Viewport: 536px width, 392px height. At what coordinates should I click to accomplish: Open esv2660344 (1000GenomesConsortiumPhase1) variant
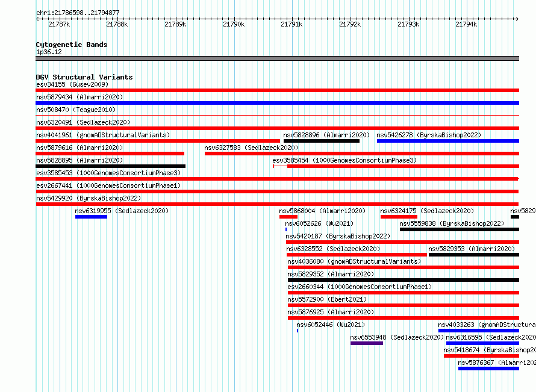(360, 287)
